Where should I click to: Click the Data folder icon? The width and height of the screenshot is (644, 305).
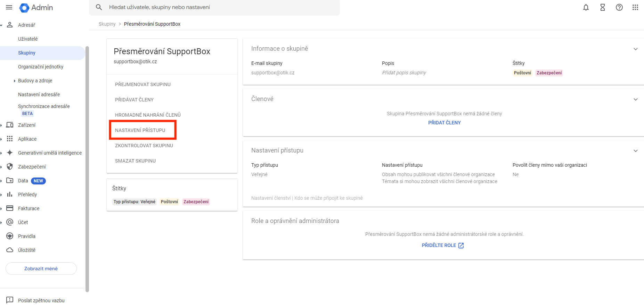click(10, 181)
